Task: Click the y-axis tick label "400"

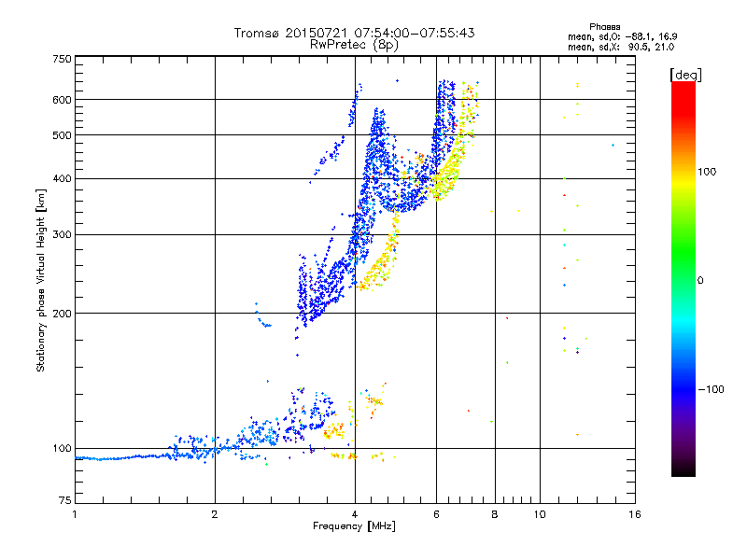Action: pyautogui.click(x=63, y=179)
